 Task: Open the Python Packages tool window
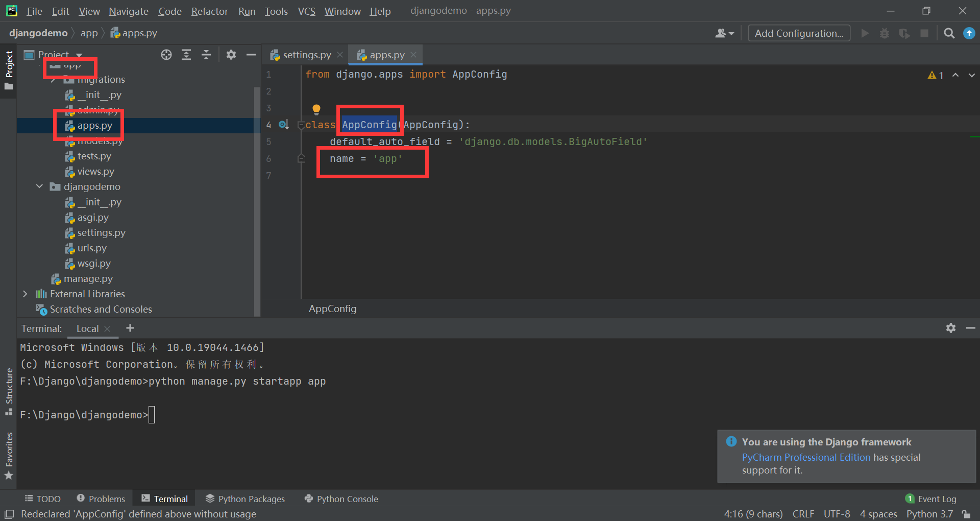tap(246, 499)
